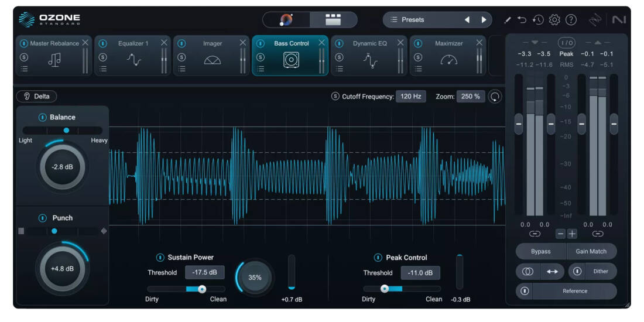Toggle the Punch section power
The height and width of the screenshot is (322, 644).
[x=42, y=218]
